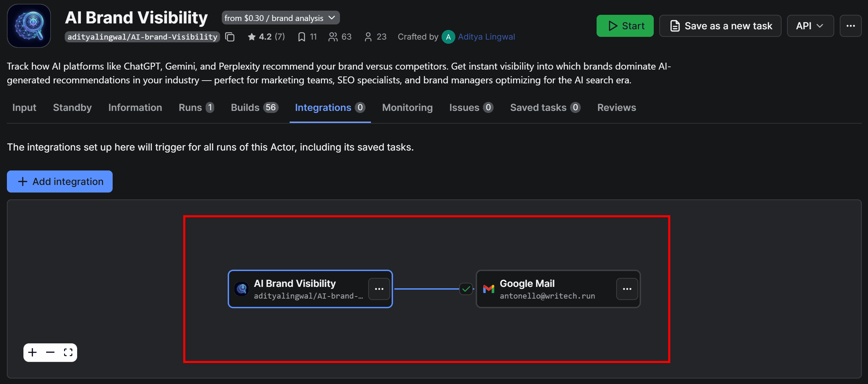Open the pricing dropdown from $0.30 per brand analysis
Screen dimensions: 868x384
[x=280, y=18]
